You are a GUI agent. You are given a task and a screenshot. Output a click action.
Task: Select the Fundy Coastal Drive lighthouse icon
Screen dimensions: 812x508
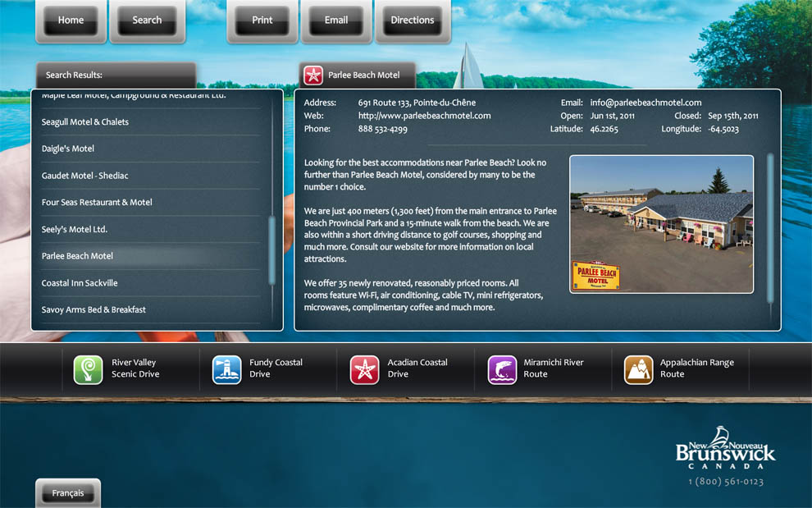pyautogui.click(x=227, y=369)
